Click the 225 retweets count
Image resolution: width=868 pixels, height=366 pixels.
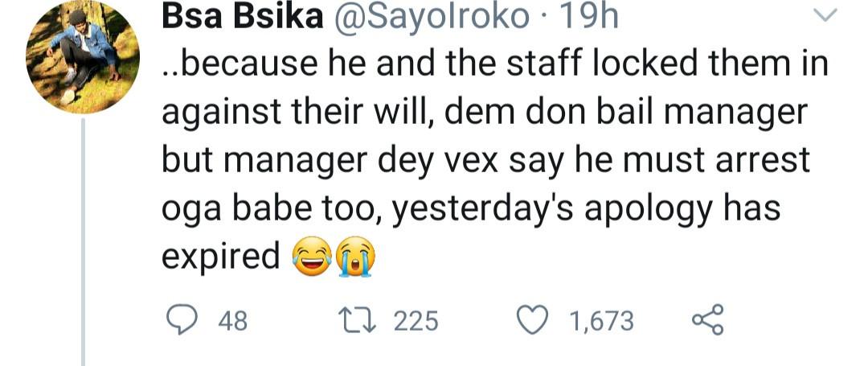[x=416, y=322]
